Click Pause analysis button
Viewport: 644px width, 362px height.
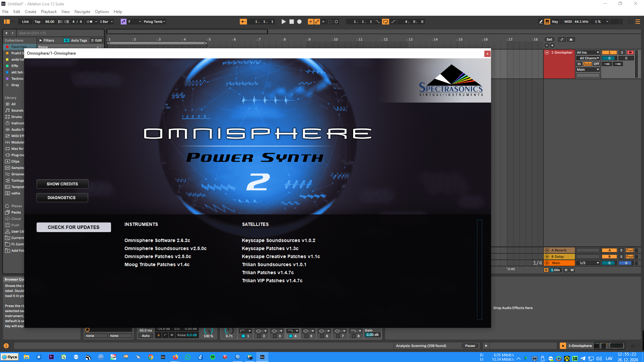[470, 346]
